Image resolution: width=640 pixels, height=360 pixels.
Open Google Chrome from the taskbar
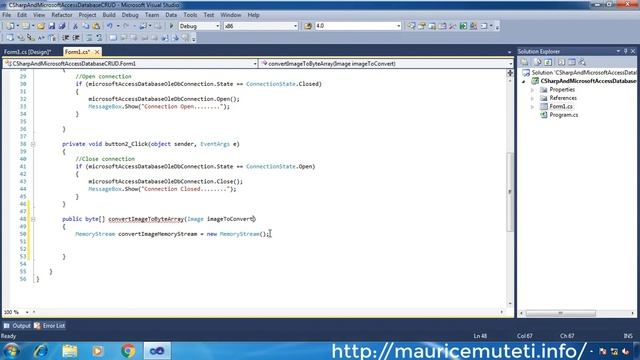click(128, 351)
